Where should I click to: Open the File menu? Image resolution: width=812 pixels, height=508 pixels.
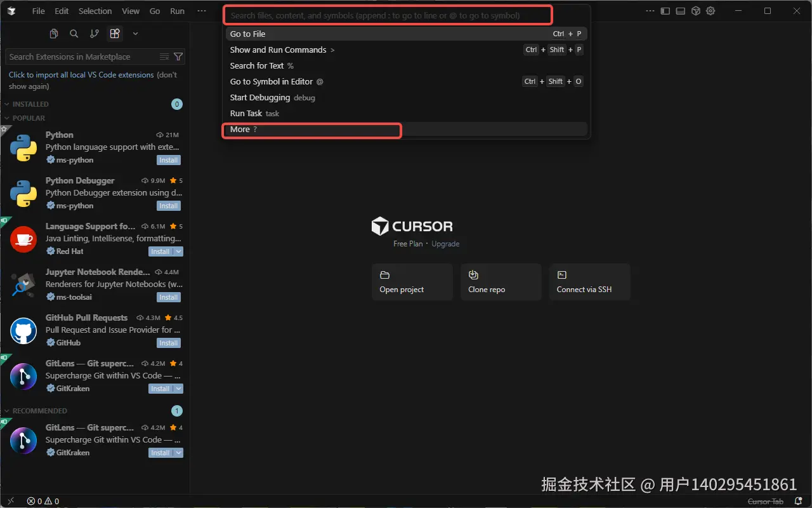[x=38, y=11]
